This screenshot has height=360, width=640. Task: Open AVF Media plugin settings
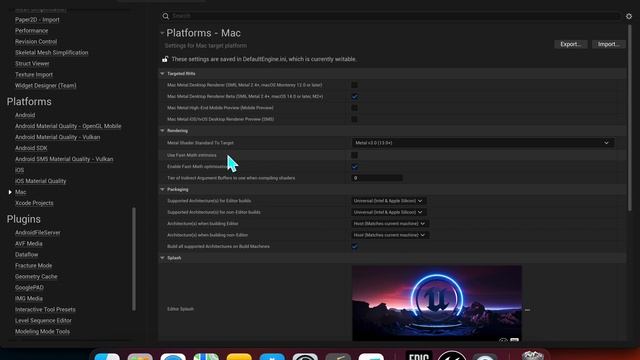click(29, 244)
